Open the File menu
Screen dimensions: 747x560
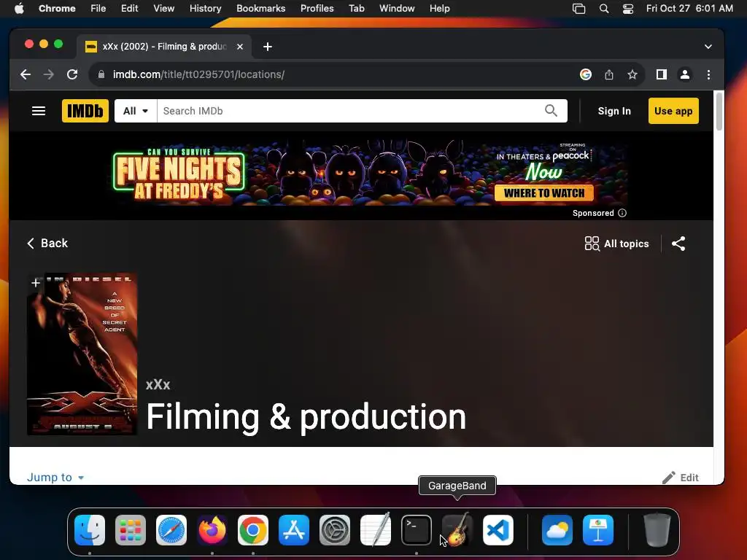98,8
